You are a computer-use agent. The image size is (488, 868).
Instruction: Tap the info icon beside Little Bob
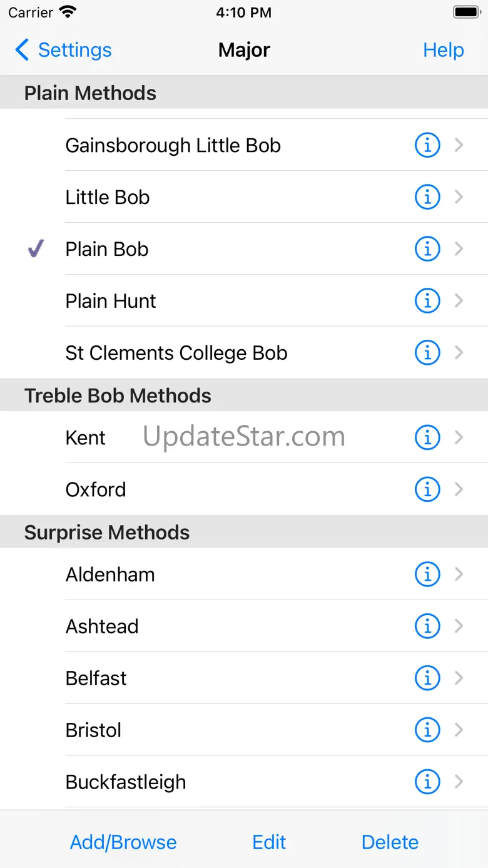pyautogui.click(x=427, y=197)
